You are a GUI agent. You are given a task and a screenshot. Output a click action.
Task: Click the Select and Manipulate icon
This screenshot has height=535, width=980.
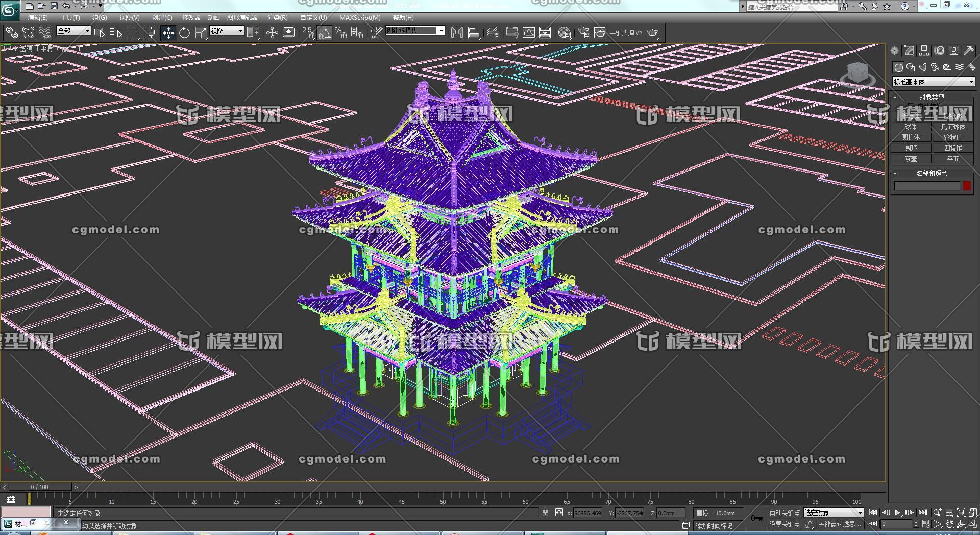tap(272, 33)
